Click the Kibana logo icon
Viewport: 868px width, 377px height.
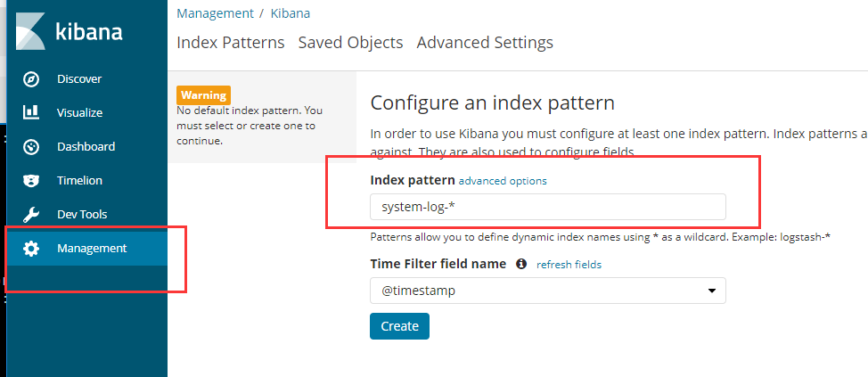click(x=30, y=33)
